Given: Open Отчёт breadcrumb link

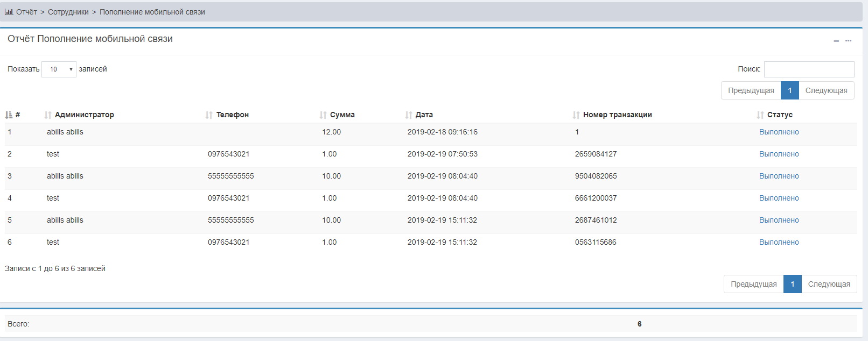Looking at the screenshot, I should coord(26,12).
